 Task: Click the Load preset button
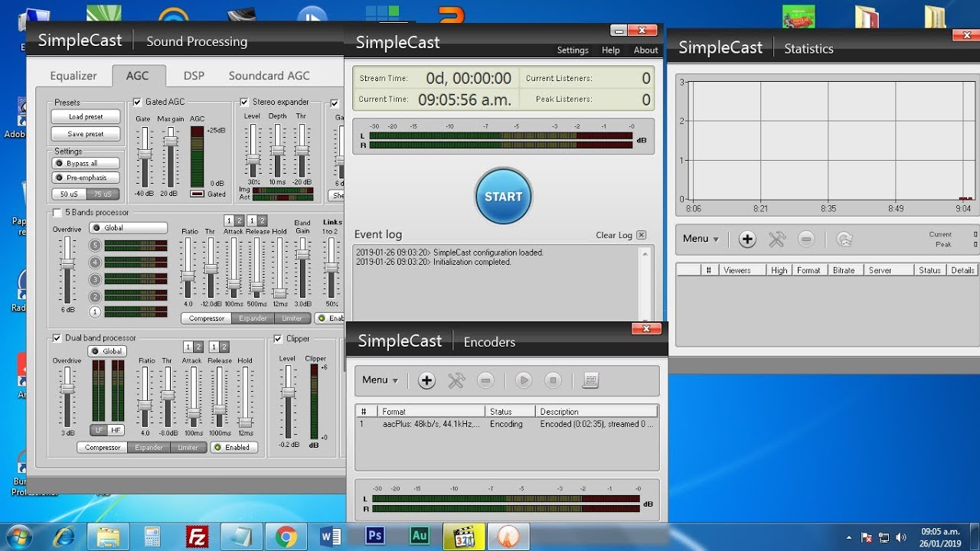(x=86, y=116)
